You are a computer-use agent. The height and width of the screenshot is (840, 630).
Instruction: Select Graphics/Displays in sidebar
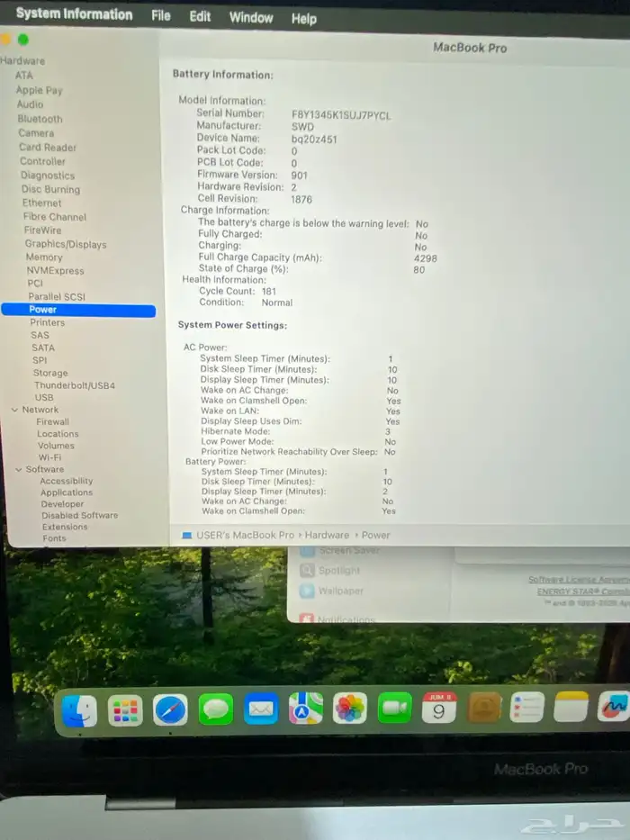[x=66, y=244]
